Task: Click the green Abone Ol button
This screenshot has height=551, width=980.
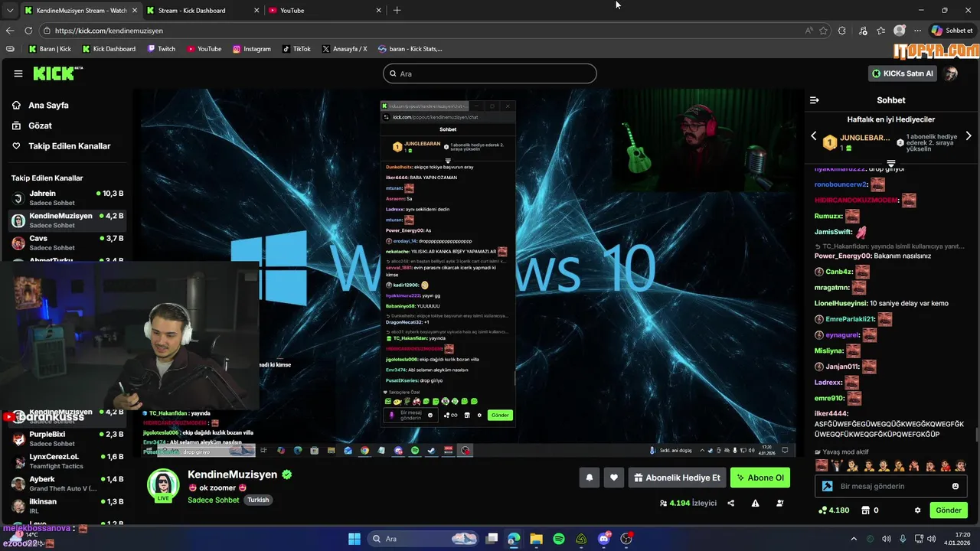Action: click(760, 478)
